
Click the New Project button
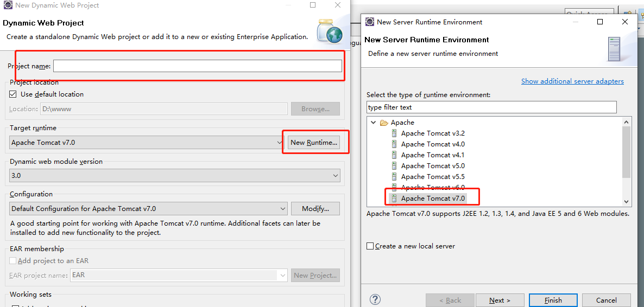pos(315,275)
